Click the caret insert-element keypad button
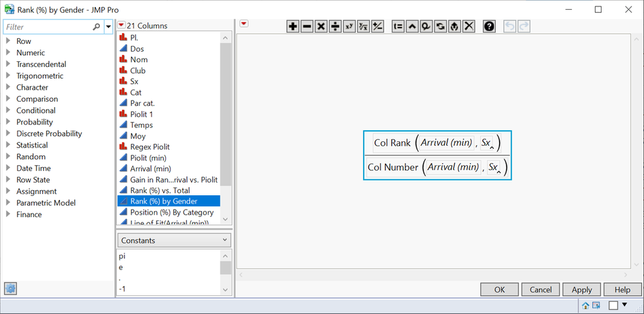 [x=413, y=26]
